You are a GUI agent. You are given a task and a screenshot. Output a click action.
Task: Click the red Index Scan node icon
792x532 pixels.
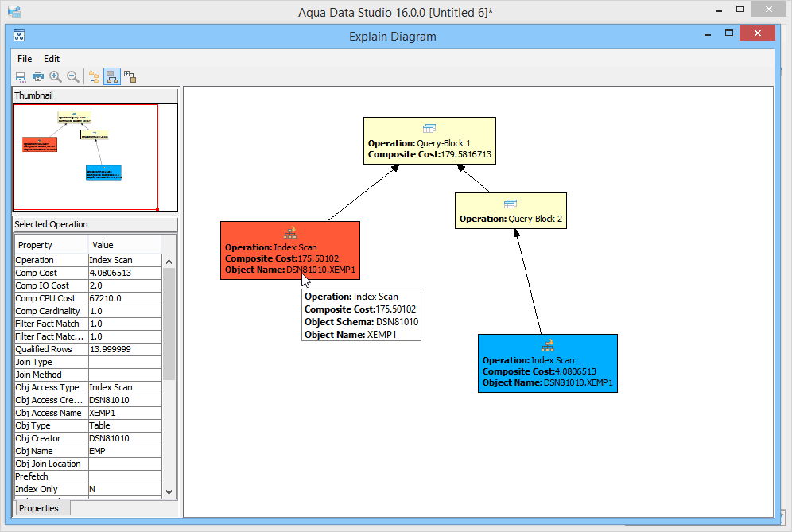click(290, 232)
